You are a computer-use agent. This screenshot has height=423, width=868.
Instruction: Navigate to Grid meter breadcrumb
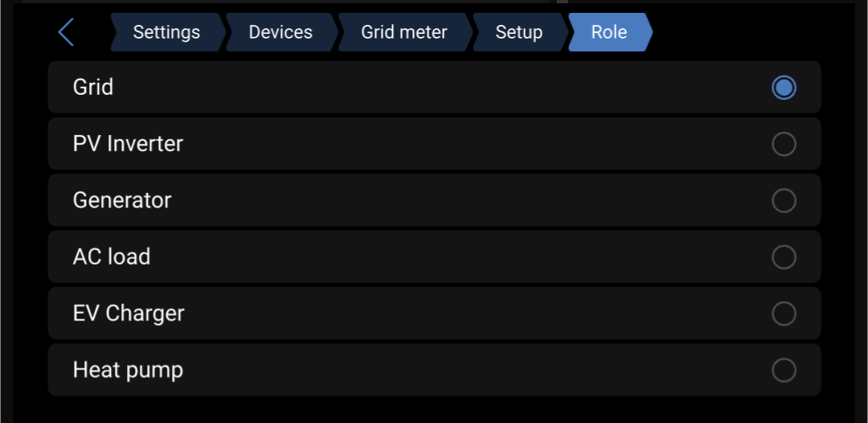coord(403,32)
